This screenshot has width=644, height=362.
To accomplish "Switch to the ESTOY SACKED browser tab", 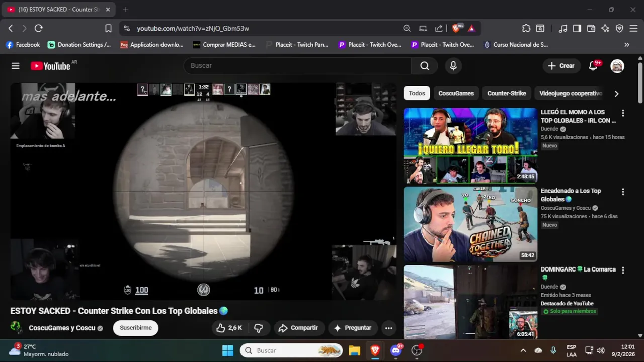I will 58,9.
